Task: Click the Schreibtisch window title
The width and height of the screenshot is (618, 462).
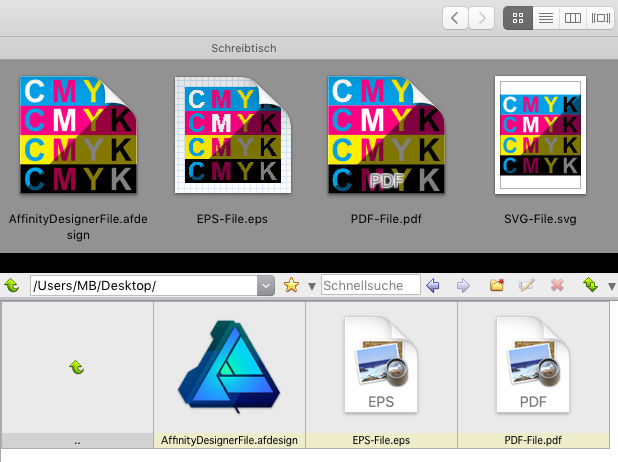Action: pos(244,48)
